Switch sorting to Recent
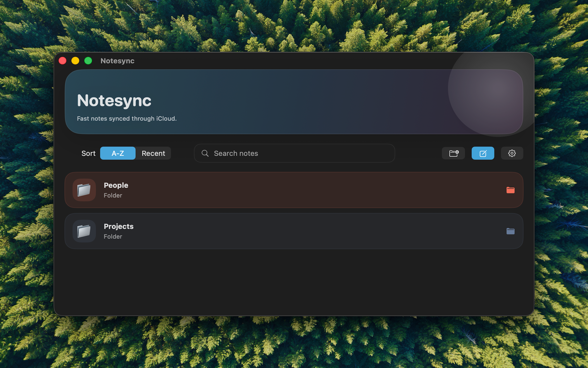Viewport: 588px width, 368px height. (153, 153)
